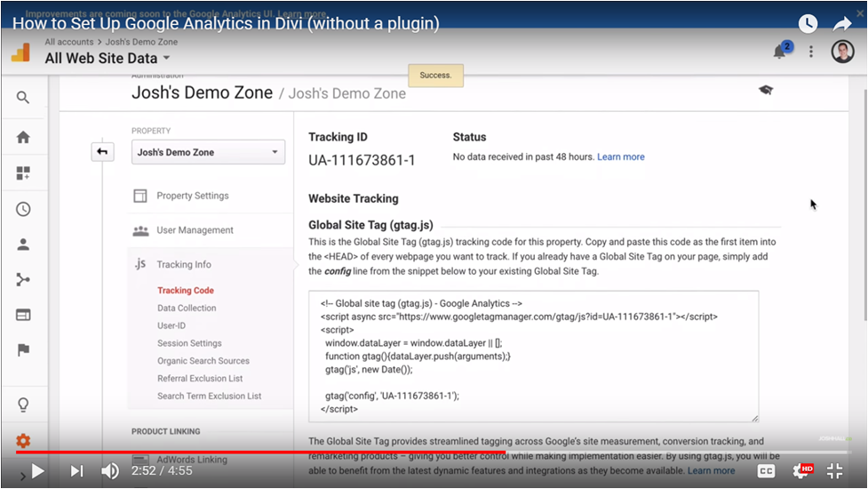Toggle the video fullscreen mode
Image resolution: width=868 pixels, height=489 pixels.
[835, 471]
